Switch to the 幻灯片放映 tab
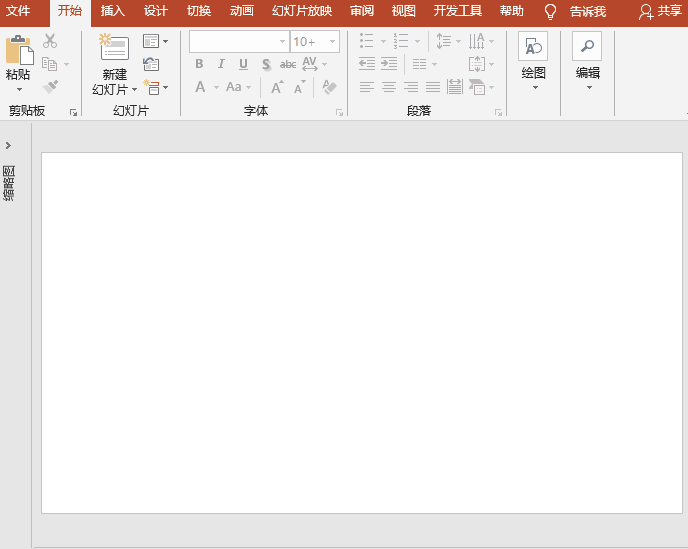Viewport: 688px width, 549px height. tap(302, 11)
